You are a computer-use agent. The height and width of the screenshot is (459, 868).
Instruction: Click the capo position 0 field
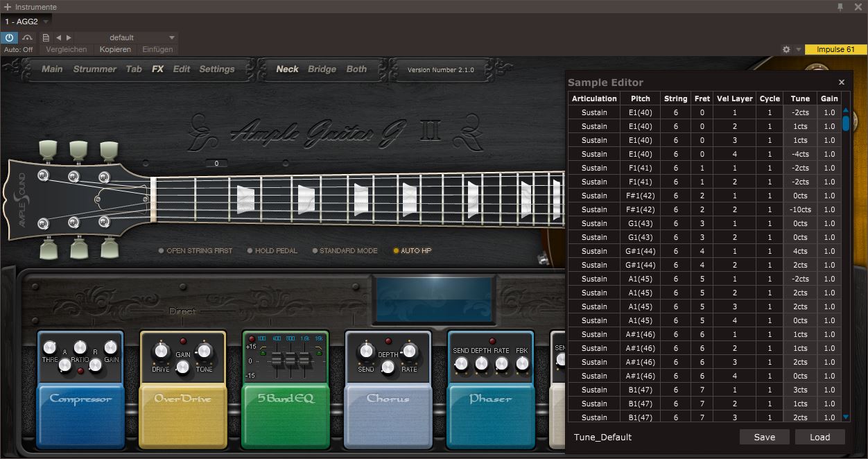216,164
